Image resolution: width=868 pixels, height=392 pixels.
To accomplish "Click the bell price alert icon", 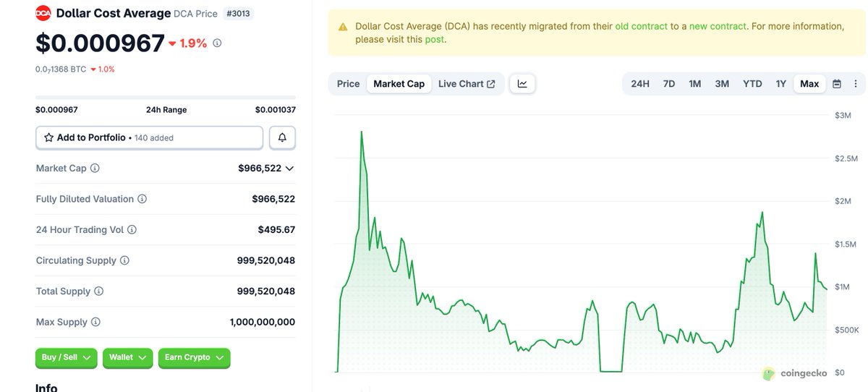I will (x=282, y=137).
